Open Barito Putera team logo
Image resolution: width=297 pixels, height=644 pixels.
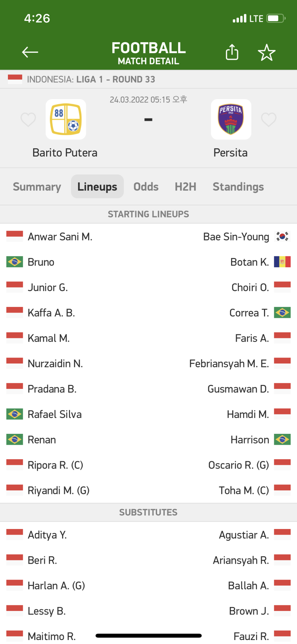66,119
